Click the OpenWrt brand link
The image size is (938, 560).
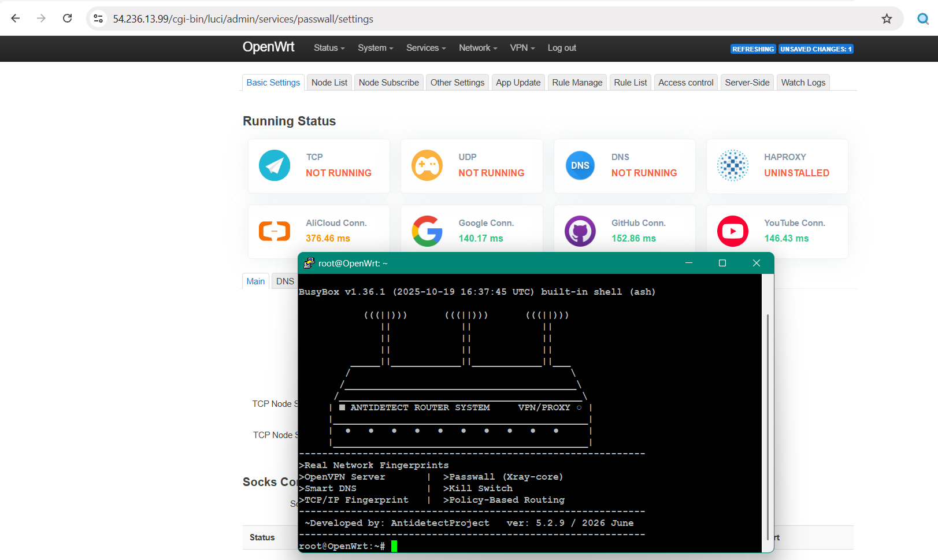click(268, 47)
